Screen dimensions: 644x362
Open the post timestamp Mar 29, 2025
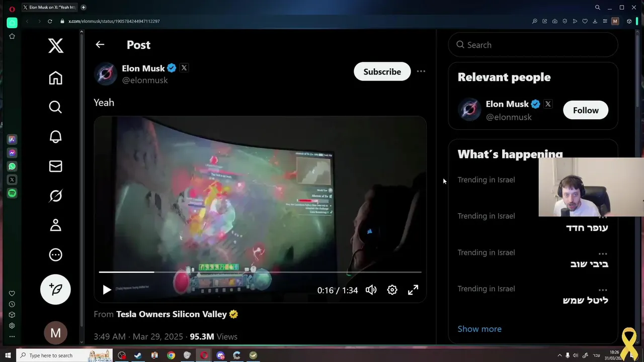tap(139, 337)
